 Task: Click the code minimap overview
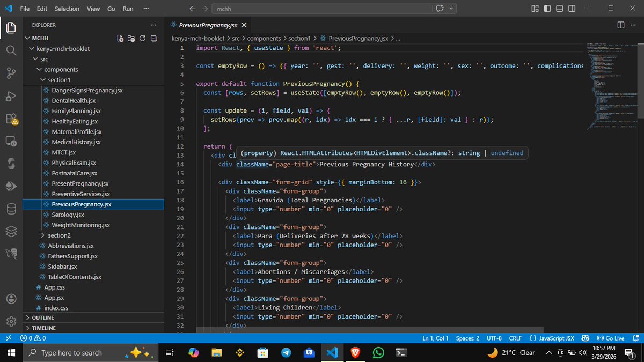[x=612, y=86]
